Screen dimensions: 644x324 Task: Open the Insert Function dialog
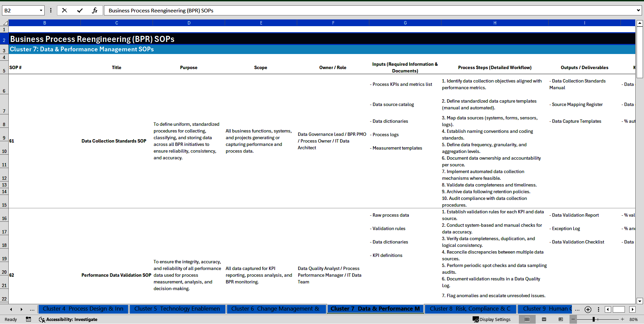click(95, 10)
